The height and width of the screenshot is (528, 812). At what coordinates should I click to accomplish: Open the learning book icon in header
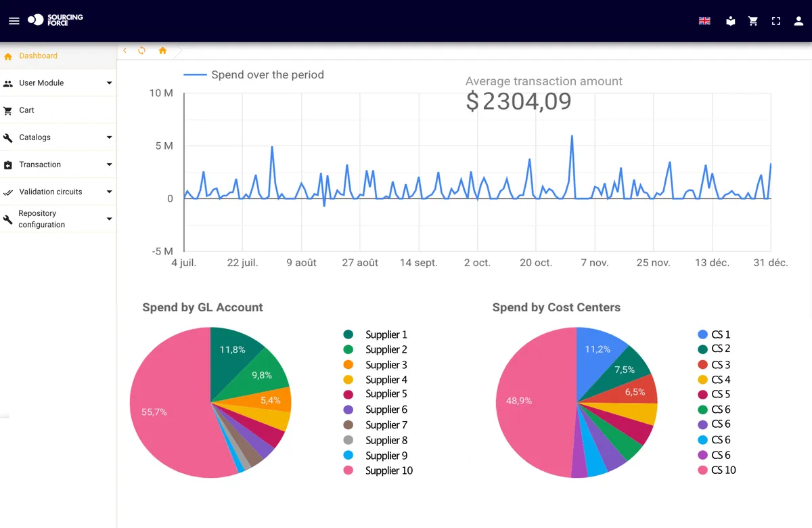(x=730, y=21)
